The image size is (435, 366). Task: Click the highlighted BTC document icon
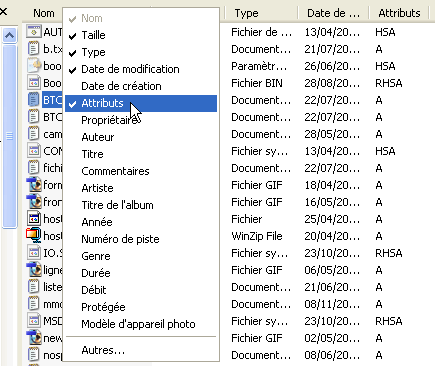(x=33, y=100)
